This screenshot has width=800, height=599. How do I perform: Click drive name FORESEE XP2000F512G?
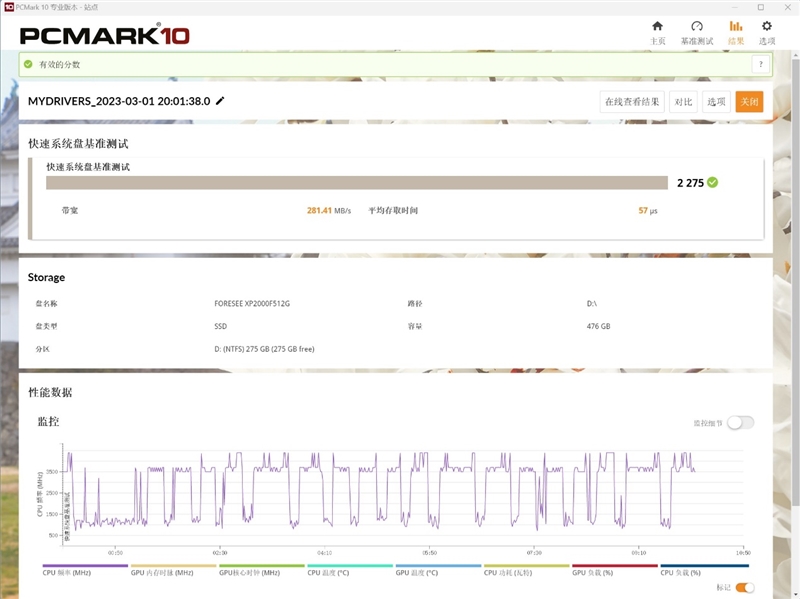pyautogui.click(x=252, y=303)
